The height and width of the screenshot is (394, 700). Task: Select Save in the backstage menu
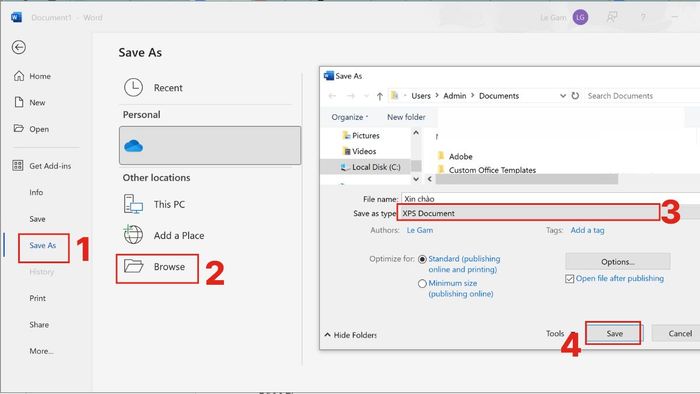tap(38, 219)
